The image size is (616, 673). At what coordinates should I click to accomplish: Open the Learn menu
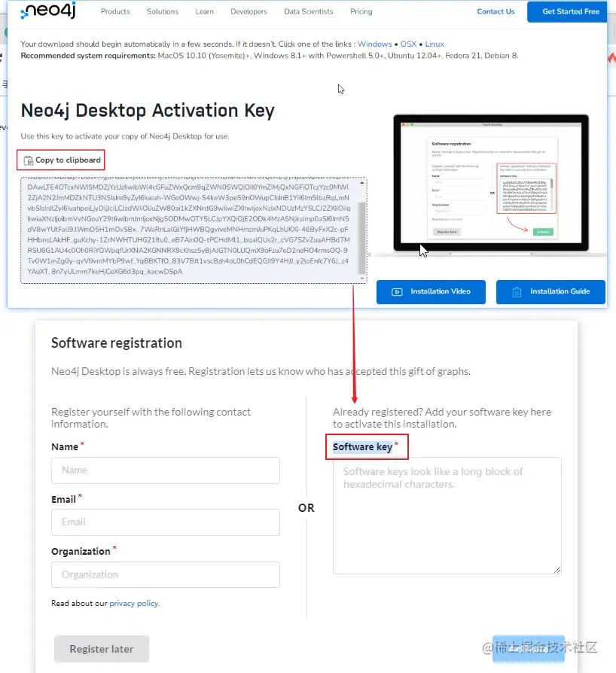point(204,11)
